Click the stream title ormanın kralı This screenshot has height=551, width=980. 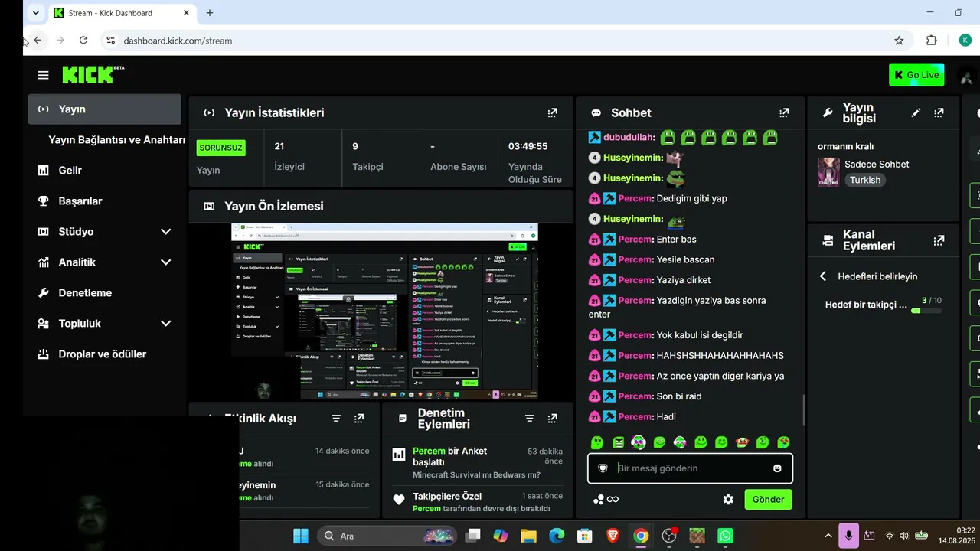(x=845, y=146)
